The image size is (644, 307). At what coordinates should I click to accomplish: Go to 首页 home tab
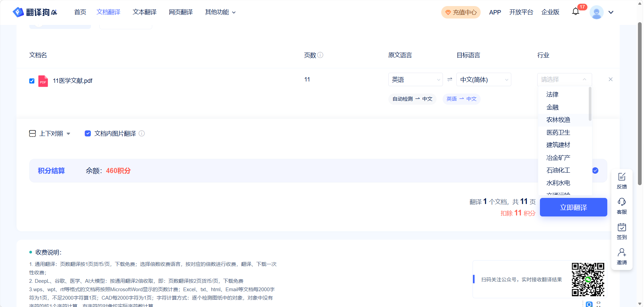coord(80,12)
